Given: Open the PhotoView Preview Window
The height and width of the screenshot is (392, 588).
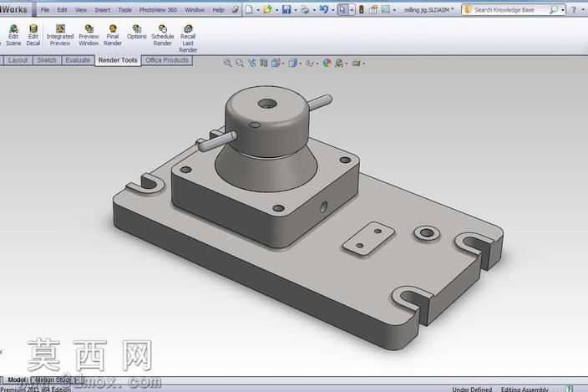Looking at the screenshot, I should click(89, 35).
